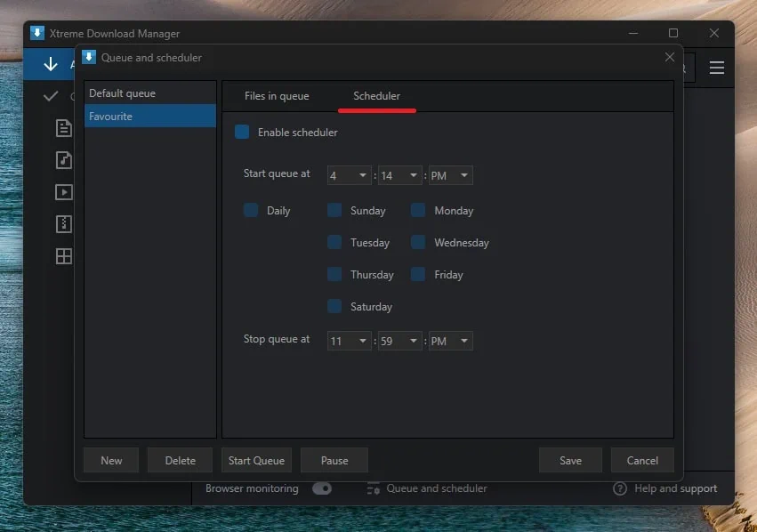
Task: Open the Stop queue AM/PM dropdown
Action: point(450,341)
